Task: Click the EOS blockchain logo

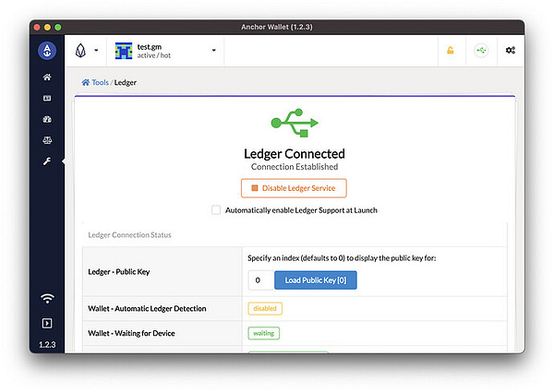Action: [x=81, y=51]
